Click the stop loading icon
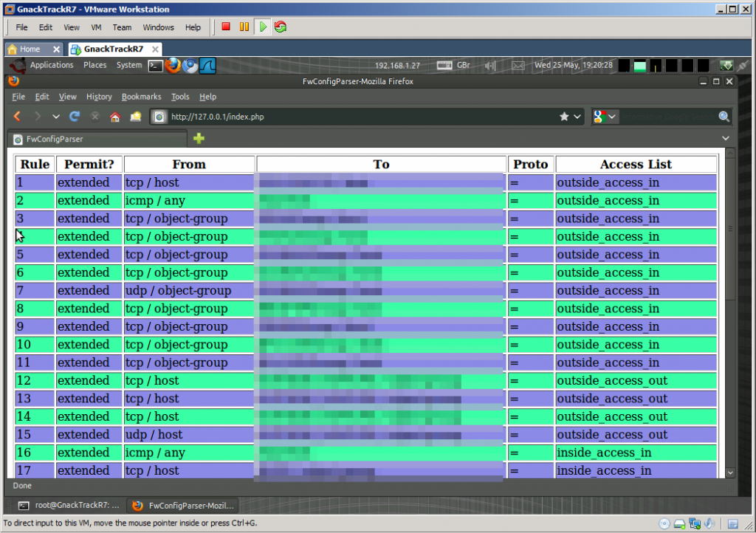This screenshot has height=533, width=756. coord(95,116)
